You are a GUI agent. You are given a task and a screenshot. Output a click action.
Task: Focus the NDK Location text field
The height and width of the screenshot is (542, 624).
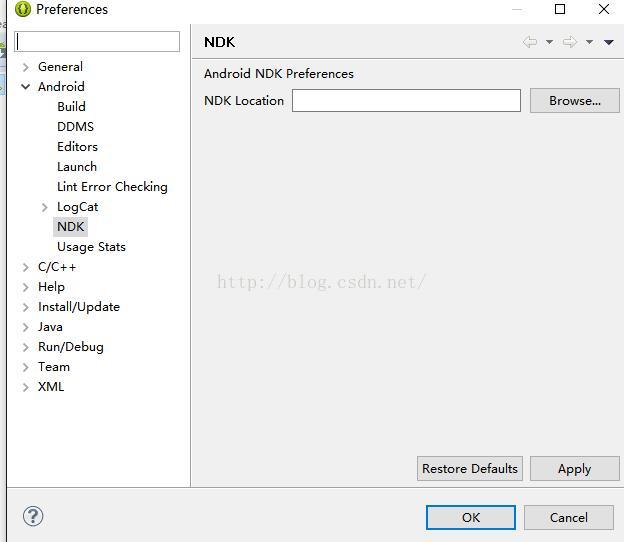[406, 101]
